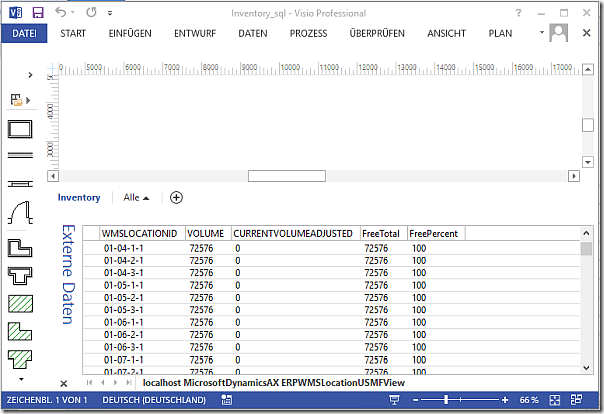Zoom in with the plus button
The image size is (604, 414).
point(505,400)
